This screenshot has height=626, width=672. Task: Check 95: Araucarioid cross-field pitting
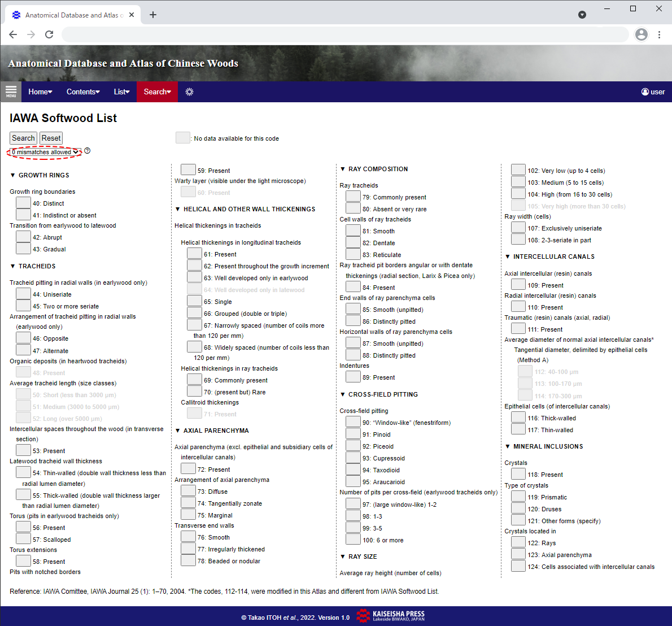[x=353, y=481]
